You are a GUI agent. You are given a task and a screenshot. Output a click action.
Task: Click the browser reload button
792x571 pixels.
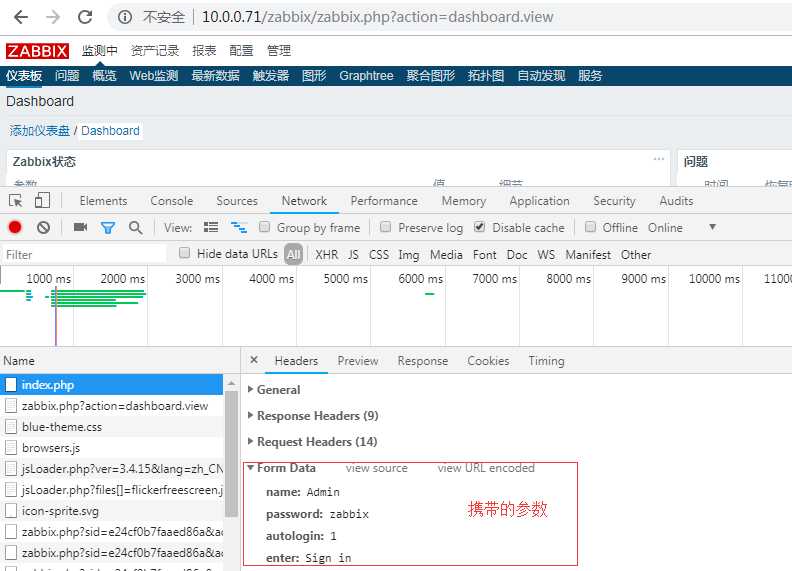[85, 17]
